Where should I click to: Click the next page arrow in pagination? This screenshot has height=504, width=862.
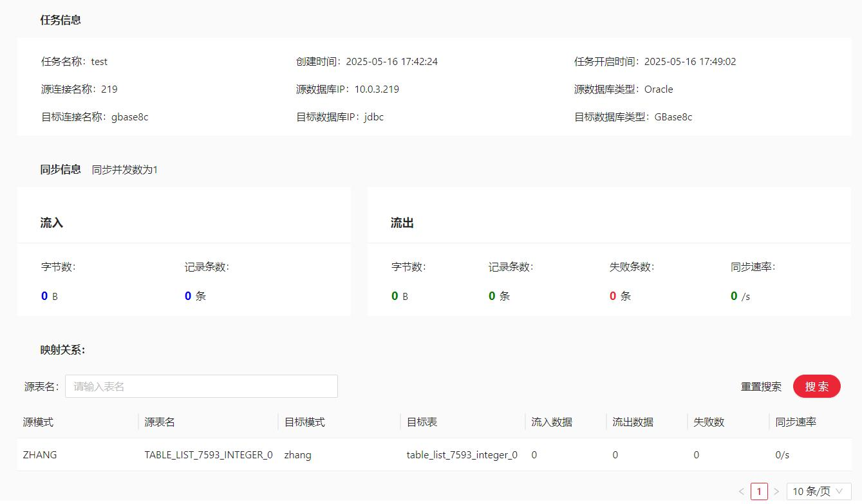[776, 491]
